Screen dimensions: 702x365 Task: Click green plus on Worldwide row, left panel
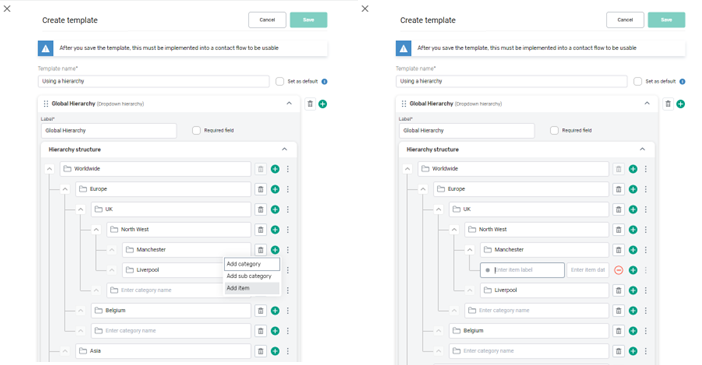click(275, 169)
